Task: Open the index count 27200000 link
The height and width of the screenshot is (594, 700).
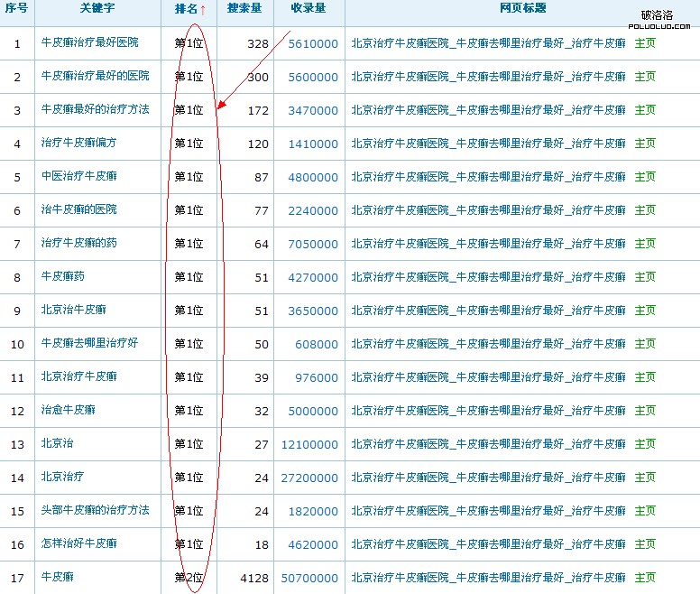Action: pos(309,478)
